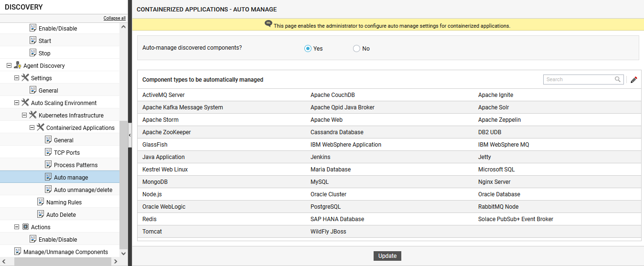The width and height of the screenshot is (644, 266).
Task: Click the sidebar scroll up arrow
Action: coord(124,27)
